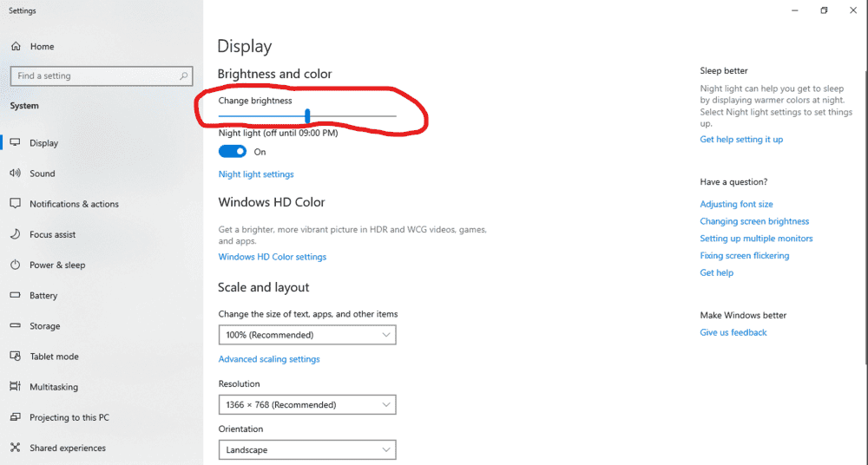The image size is (868, 465).
Task: Focus the Find a setting field
Action: click(x=95, y=76)
